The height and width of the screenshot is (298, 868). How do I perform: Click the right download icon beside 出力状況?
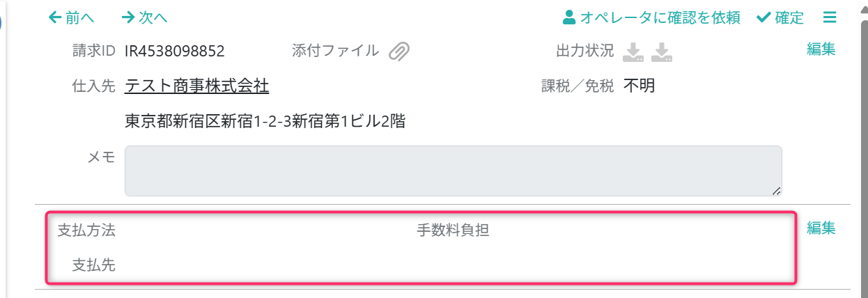(x=662, y=52)
